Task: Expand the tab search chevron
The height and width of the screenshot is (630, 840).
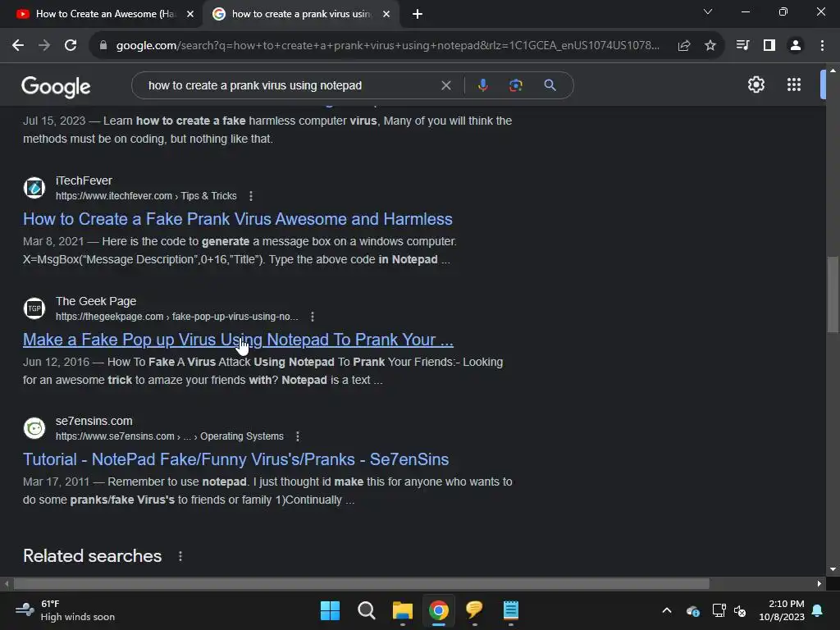Action: [x=708, y=11]
